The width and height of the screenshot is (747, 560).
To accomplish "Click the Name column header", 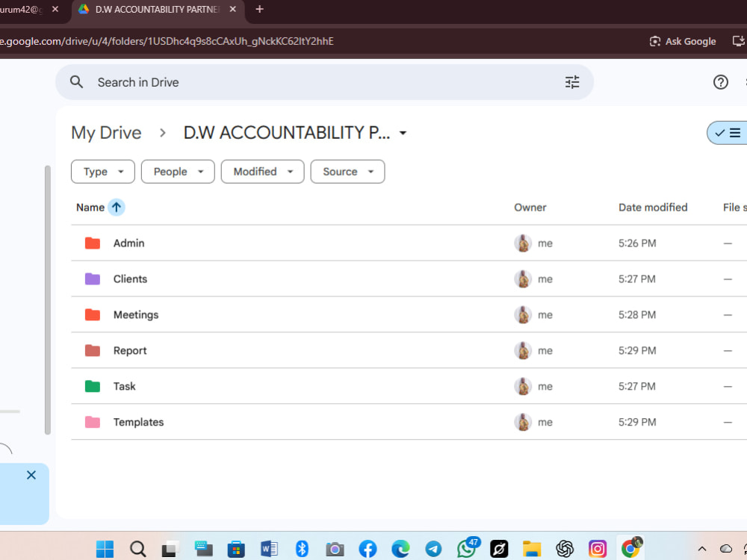I will coord(90,207).
